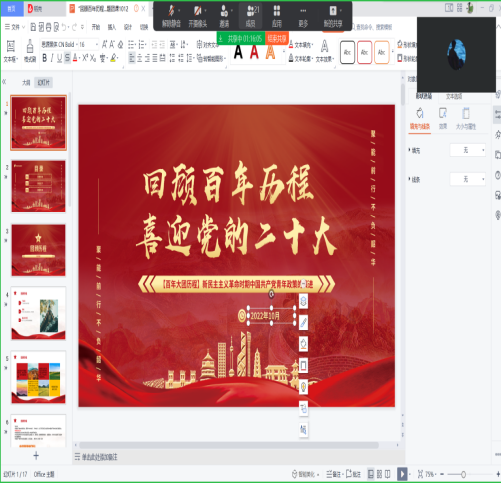Image resolution: width=501 pixels, height=483 pixels.
Task: Click the orange 结束共享 end sharing button
Action: (x=277, y=39)
